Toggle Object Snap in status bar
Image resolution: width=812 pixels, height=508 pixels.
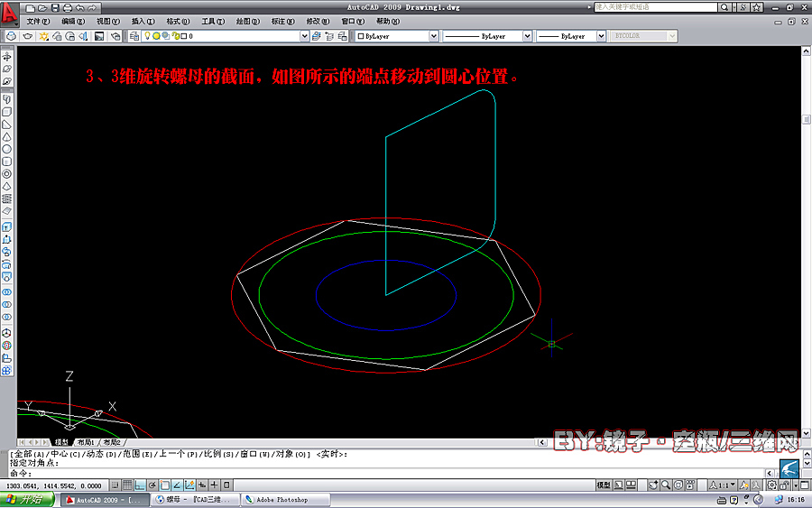coord(165,485)
